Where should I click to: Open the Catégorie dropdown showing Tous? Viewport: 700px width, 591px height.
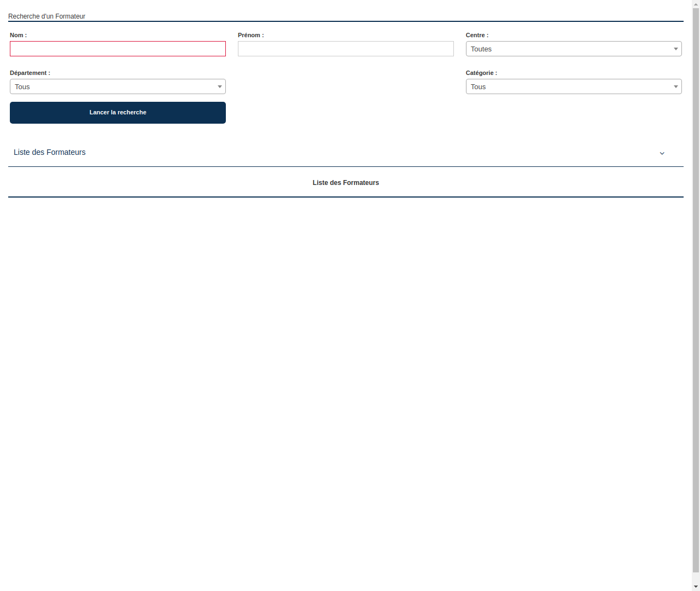coord(573,86)
